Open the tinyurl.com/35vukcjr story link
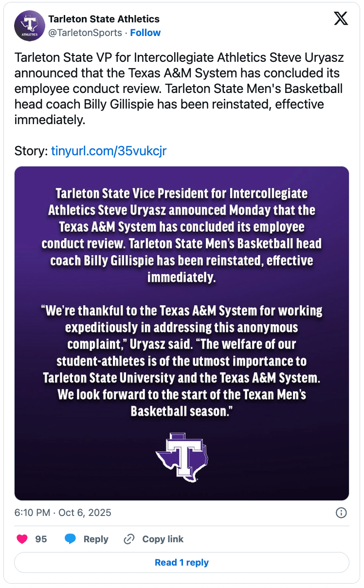 [109, 151]
